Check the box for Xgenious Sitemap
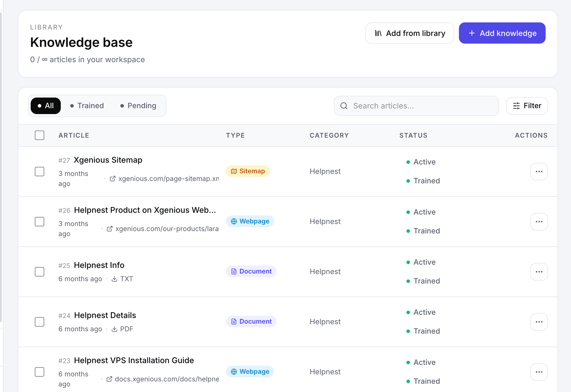 point(40,172)
